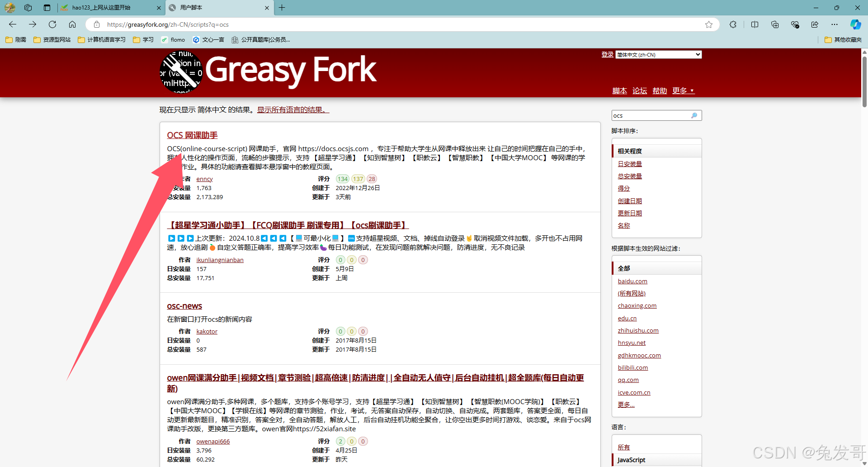Open the browser home page

click(72, 24)
